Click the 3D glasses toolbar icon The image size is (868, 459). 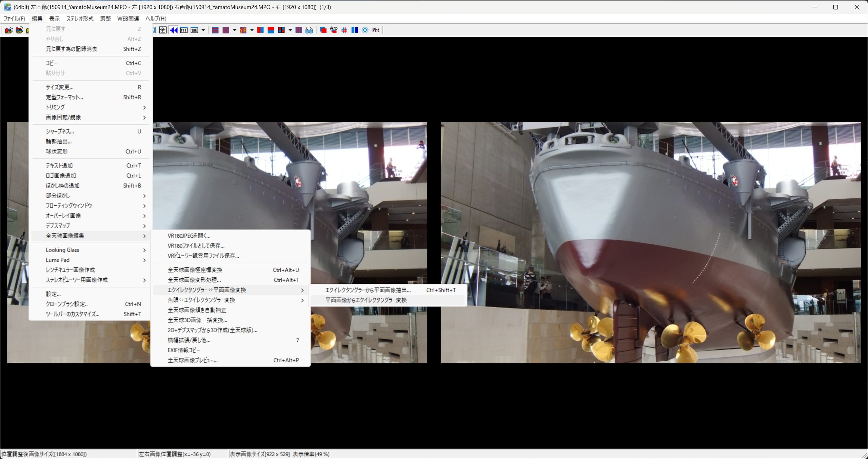point(309,30)
